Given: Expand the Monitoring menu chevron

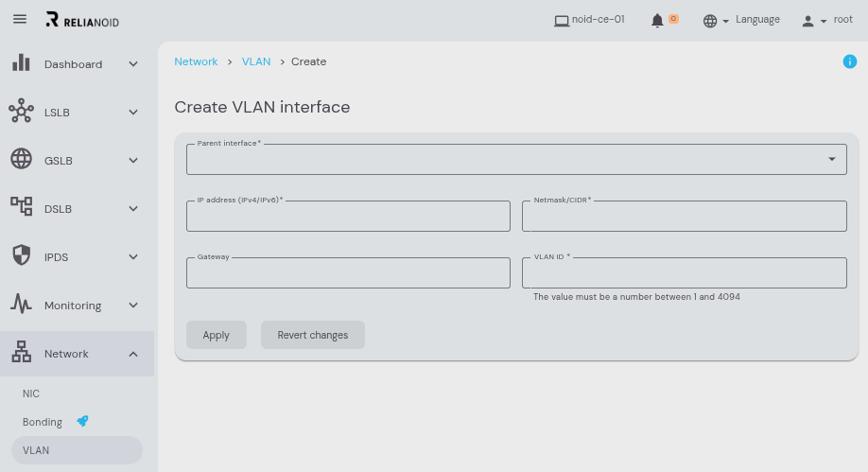Looking at the screenshot, I should (133, 306).
